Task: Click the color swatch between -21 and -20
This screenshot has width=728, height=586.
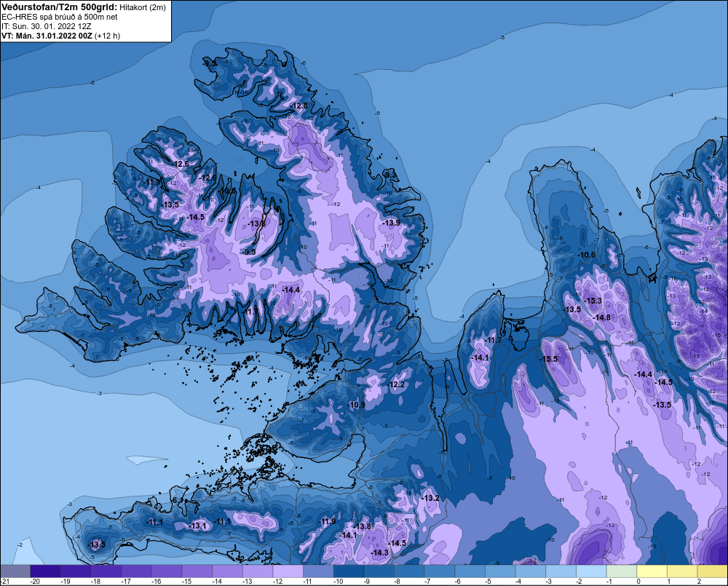Action: 15,571
